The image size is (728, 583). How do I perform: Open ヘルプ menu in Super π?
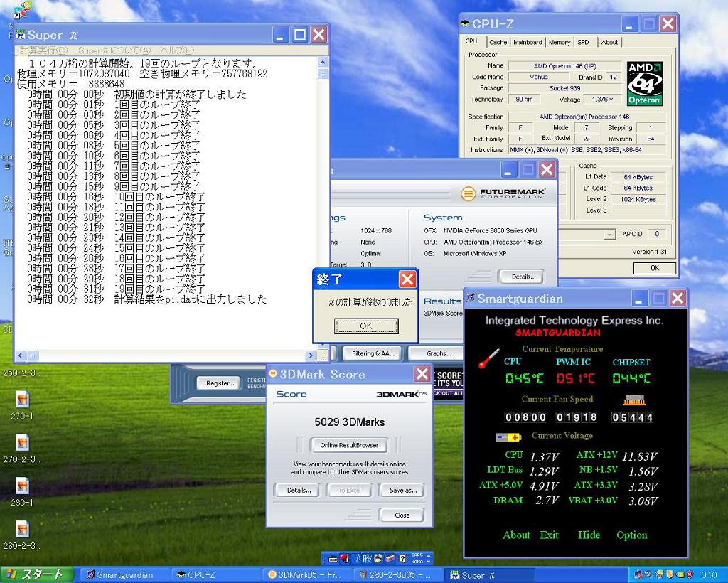click(177, 50)
